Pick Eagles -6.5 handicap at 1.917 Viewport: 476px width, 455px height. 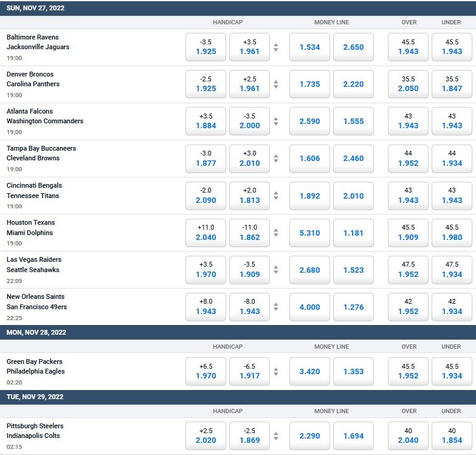tap(249, 372)
